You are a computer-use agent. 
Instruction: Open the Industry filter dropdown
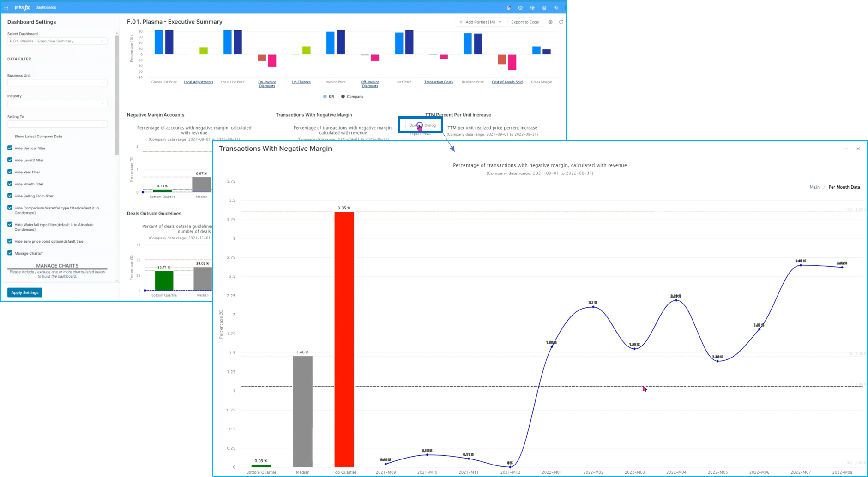point(57,103)
